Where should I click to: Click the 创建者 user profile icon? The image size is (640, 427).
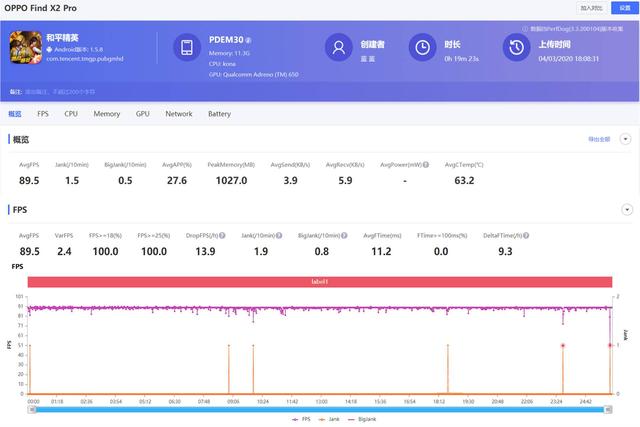pos(338,47)
